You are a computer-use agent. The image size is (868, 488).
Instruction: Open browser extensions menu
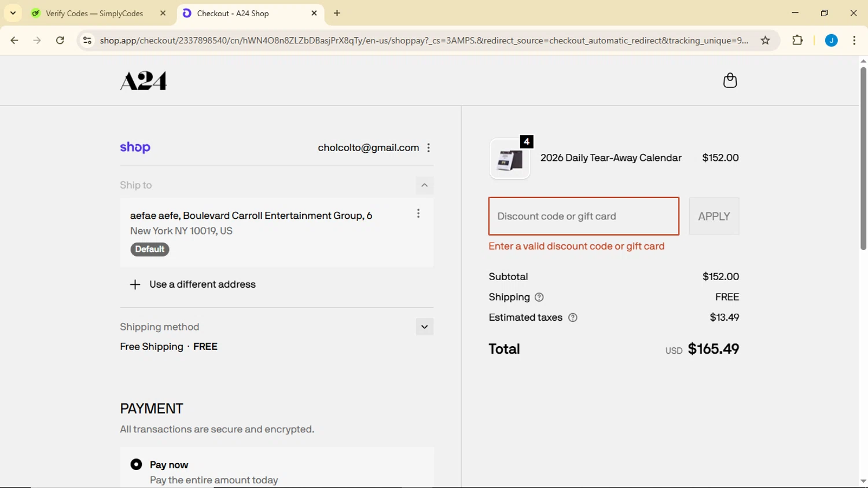coord(797,41)
